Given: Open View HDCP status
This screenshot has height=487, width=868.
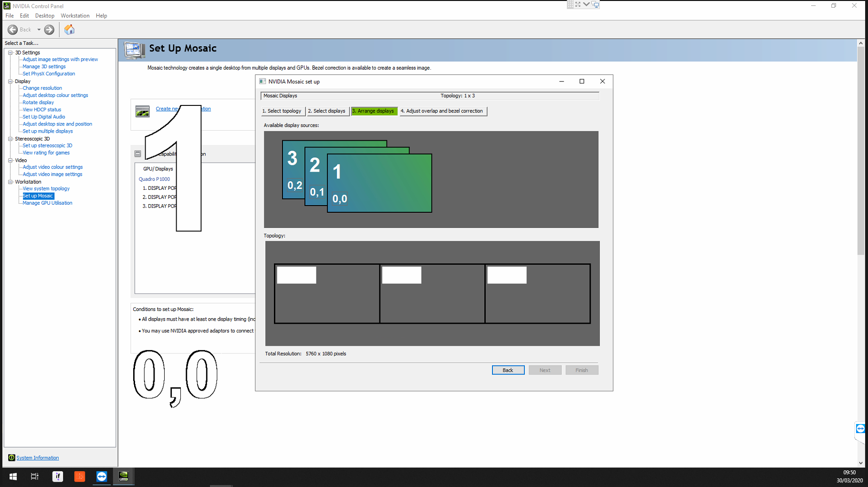Looking at the screenshot, I should pos(42,110).
